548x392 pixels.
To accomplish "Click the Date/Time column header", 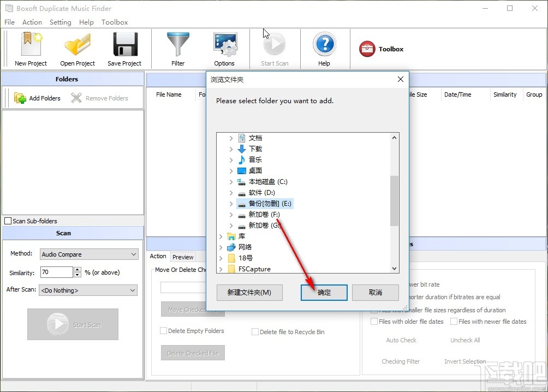I will click(x=457, y=94).
